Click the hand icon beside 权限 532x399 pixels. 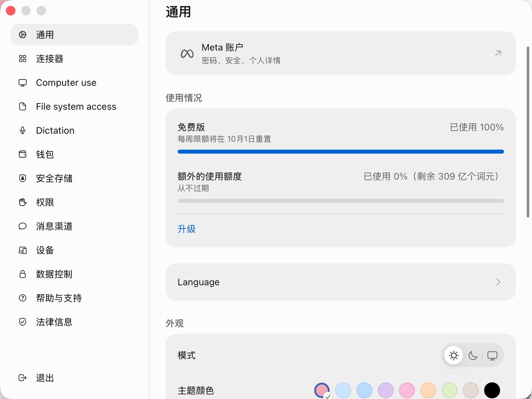tap(23, 202)
